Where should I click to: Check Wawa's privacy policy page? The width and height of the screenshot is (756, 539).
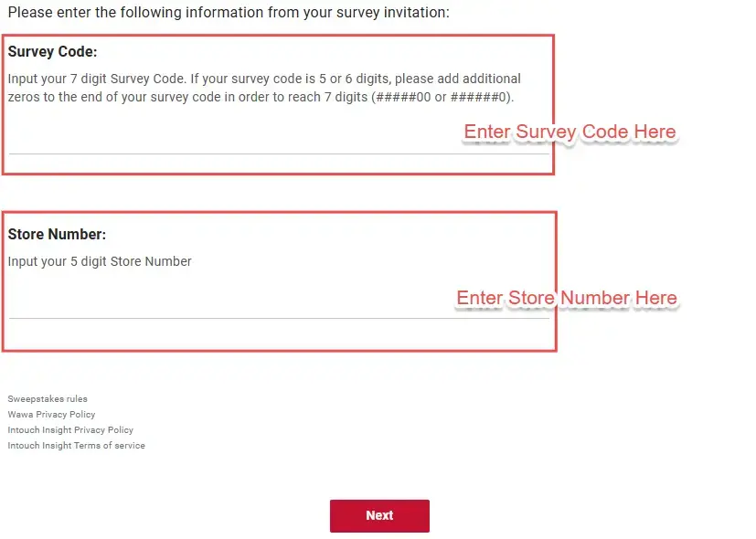[x=51, y=414]
